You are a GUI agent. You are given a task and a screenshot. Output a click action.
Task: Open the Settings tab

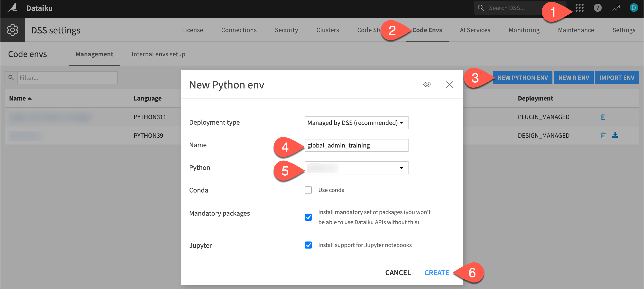(624, 30)
